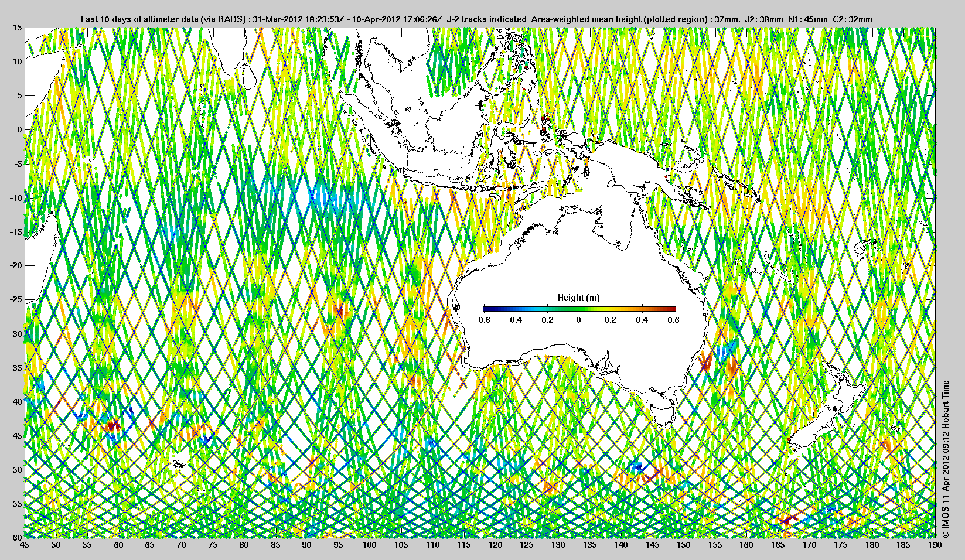This screenshot has height=560, width=965.
Task: Click longitude axis label '100'
Action: pyautogui.click(x=370, y=545)
